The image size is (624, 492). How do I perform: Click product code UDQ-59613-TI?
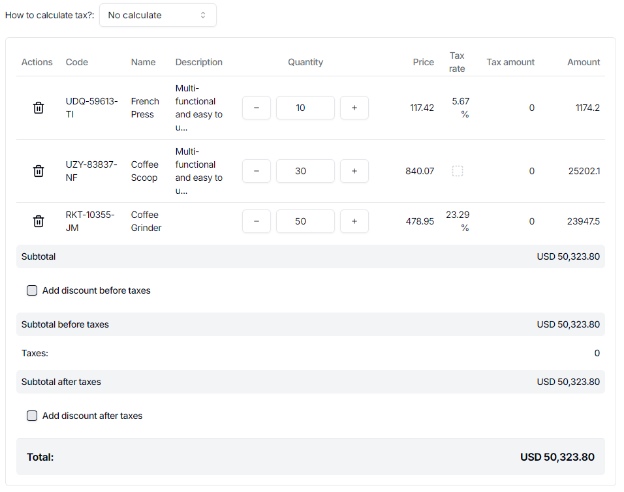point(91,108)
